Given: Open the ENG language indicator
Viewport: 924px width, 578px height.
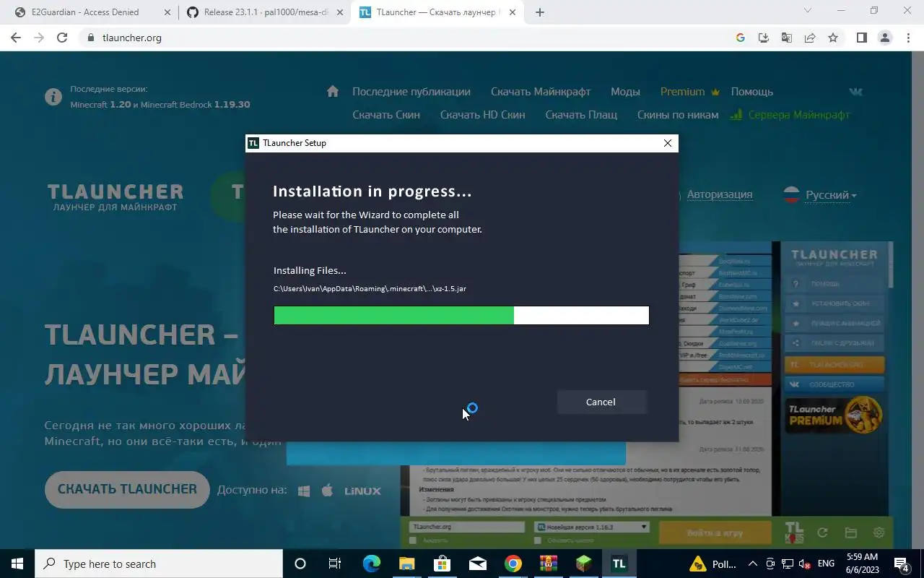Looking at the screenshot, I should tap(827, 564).
